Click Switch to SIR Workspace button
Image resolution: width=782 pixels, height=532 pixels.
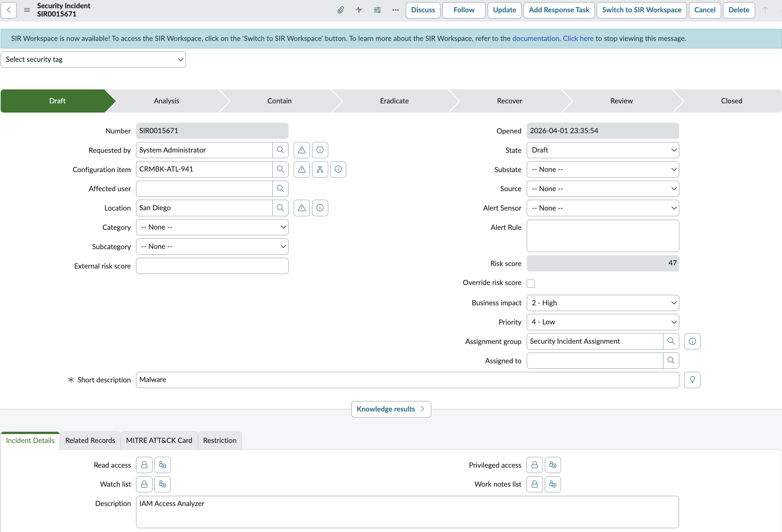tap(642, 10)
